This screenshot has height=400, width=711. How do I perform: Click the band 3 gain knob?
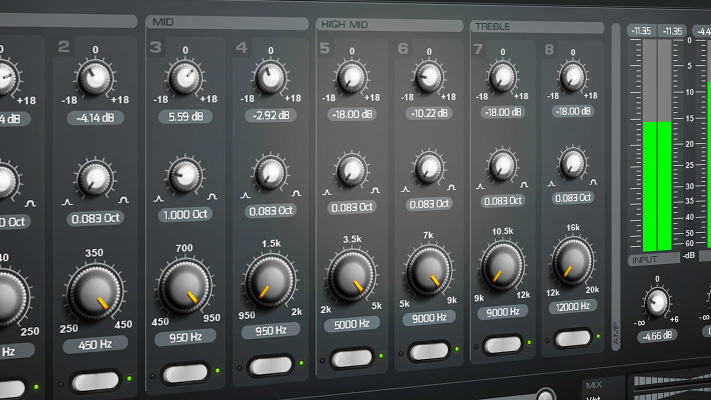coord(185,76)
